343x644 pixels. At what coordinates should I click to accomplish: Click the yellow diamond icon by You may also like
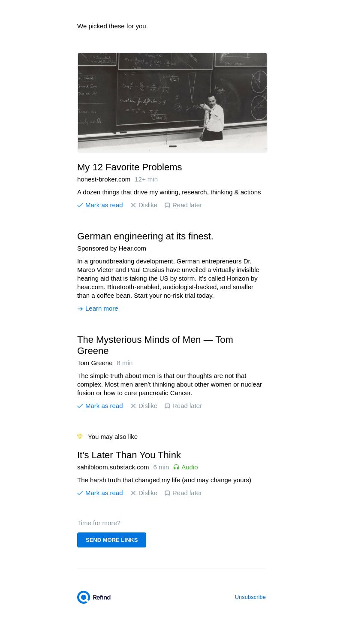[x=80, y=436]
